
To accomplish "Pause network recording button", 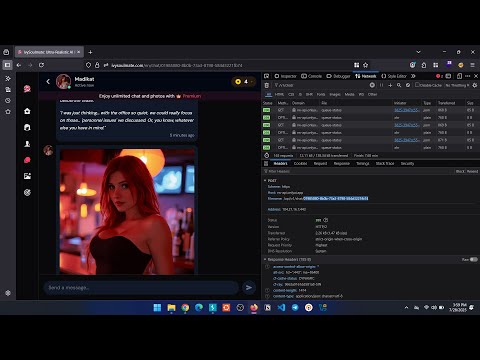I will click(x=381, y=85).
